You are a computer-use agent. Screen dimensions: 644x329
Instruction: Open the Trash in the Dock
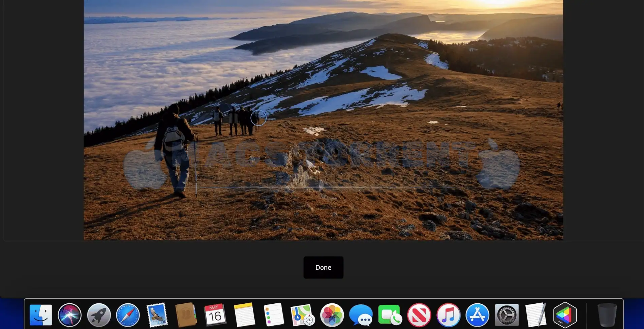607,315
